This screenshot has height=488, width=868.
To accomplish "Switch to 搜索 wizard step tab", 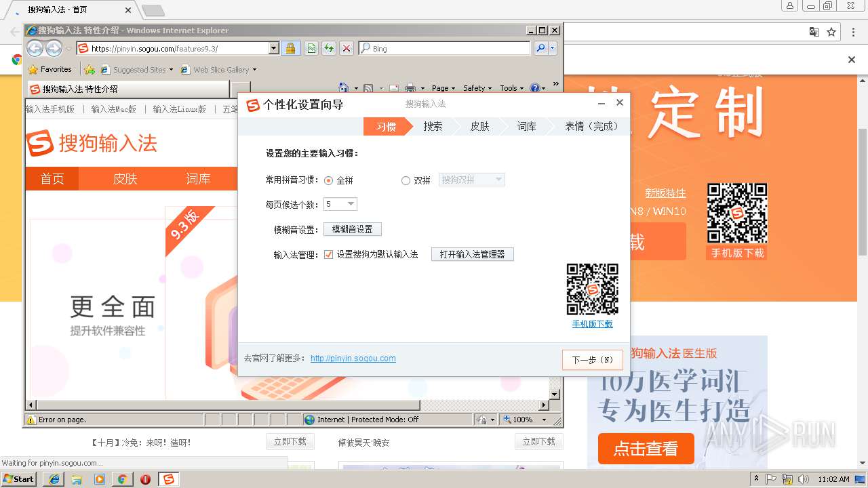I will [x=433, y=126].
